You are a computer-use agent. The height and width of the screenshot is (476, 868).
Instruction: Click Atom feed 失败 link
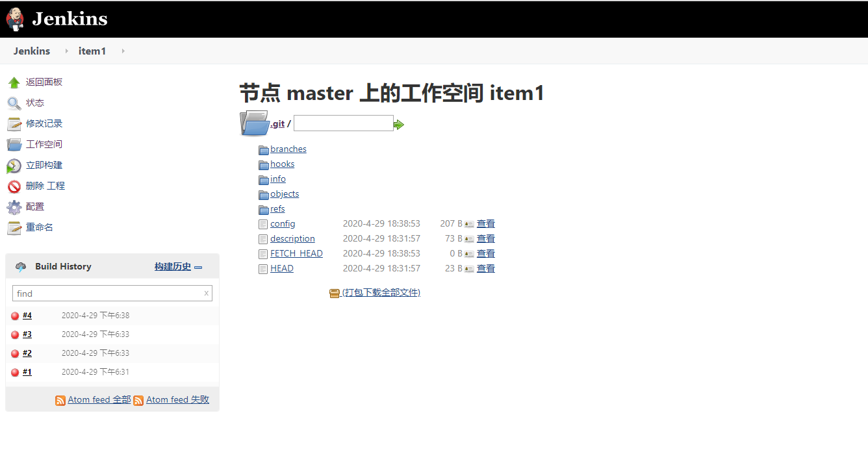click(178, 400)
